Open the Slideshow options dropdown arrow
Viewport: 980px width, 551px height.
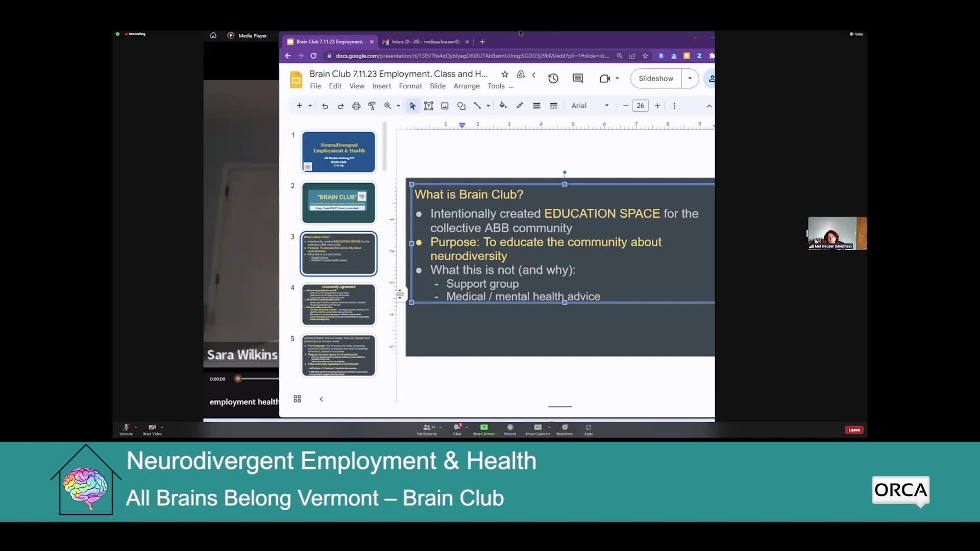[x=690, y=79]
